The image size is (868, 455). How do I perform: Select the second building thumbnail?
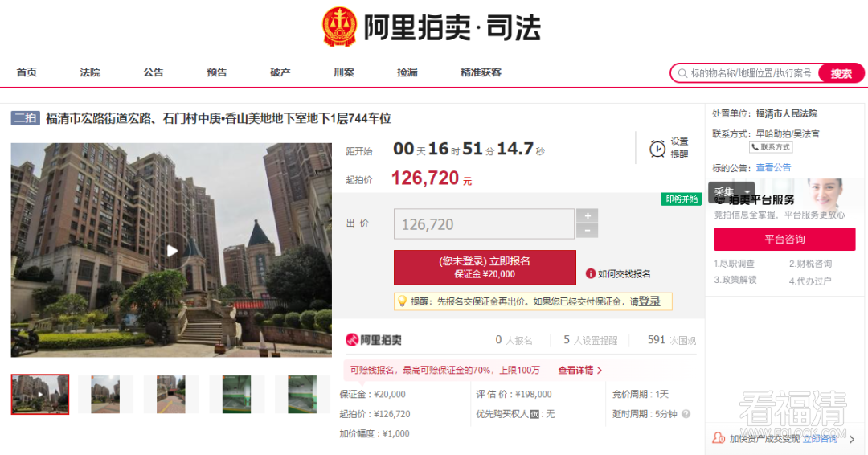tap(105, 394)
